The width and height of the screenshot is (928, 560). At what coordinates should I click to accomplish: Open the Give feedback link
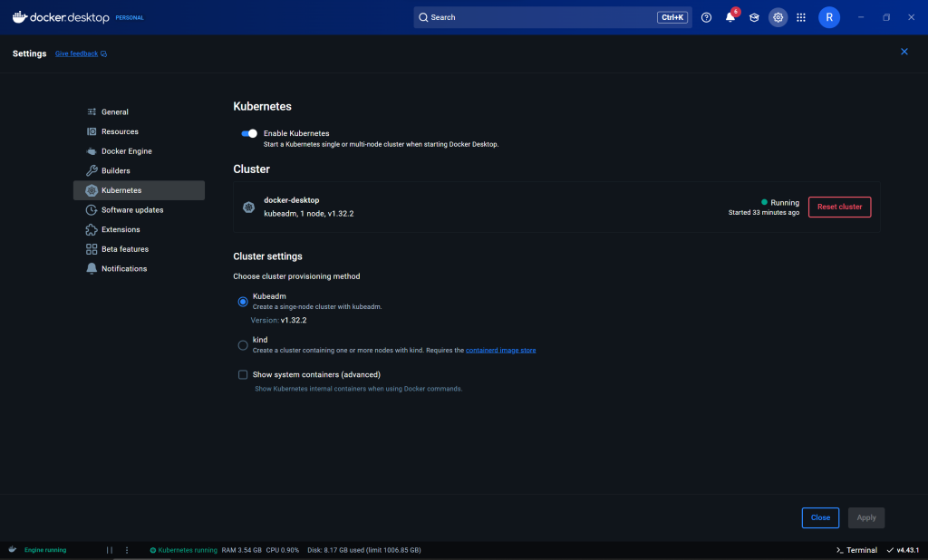click(x=76, y=53)
